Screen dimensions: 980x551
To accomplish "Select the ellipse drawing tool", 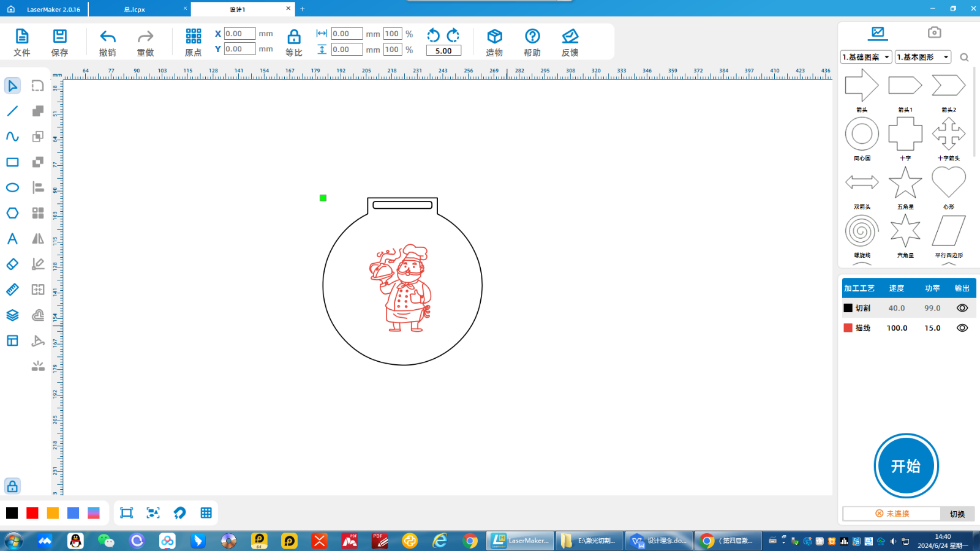I will click(12, 187).
